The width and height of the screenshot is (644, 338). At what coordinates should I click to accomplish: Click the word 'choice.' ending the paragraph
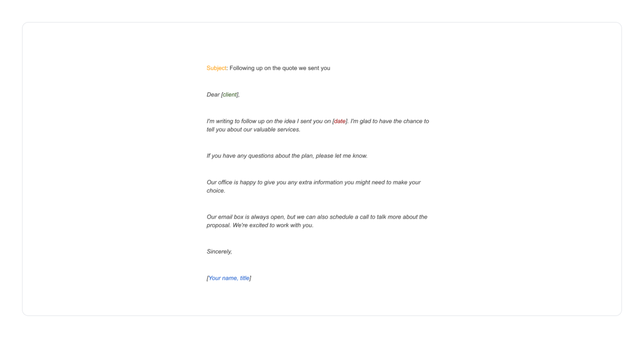click(x=216, y=190)
